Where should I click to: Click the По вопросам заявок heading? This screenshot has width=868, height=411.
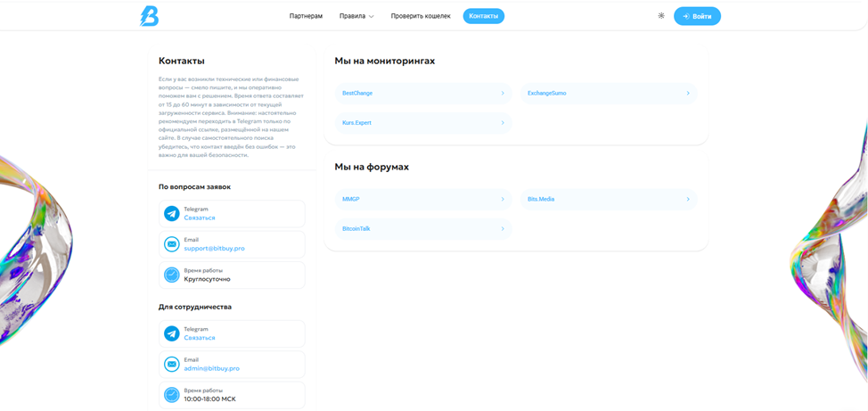tap(194, 186)
